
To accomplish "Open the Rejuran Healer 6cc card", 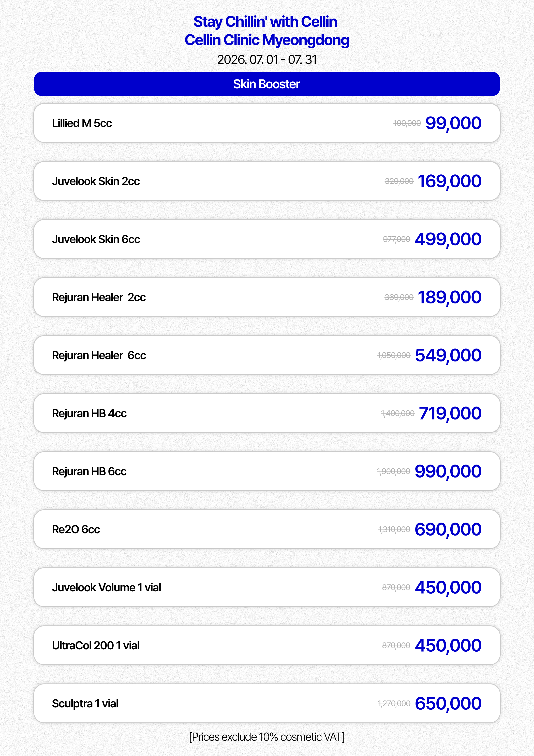I will (x=267, y=355).
